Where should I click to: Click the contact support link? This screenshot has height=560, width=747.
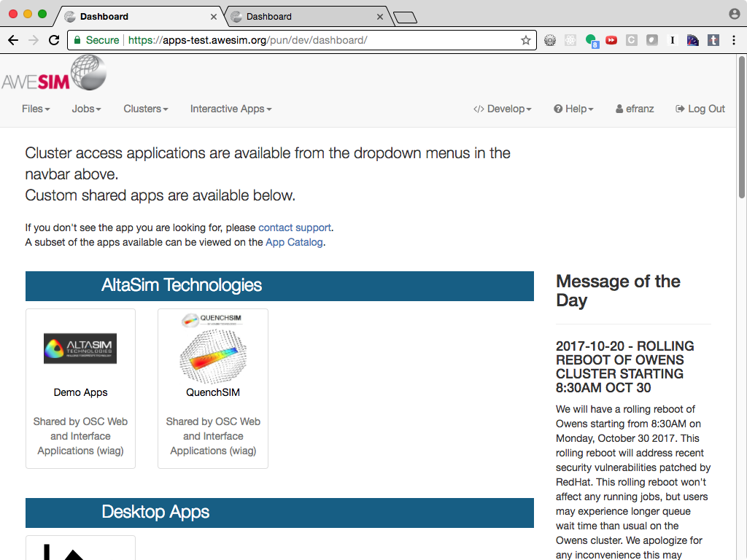pyautogui.click(x=294, y=227)
